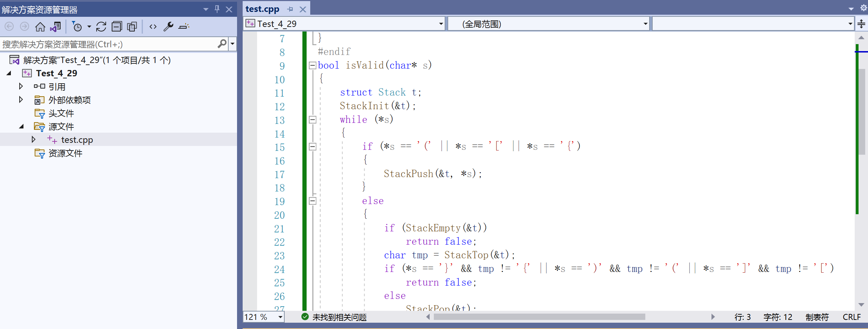Sync Solution Explorer with active document
This screenshot has width=868, height=329.
(x=55, y=26)
